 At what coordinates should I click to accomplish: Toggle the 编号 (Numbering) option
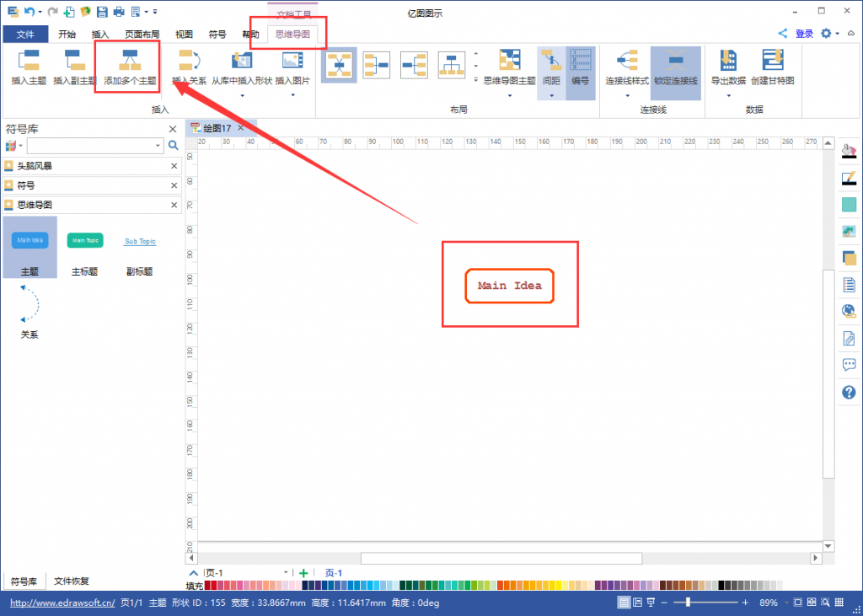pyautogui.click(x=581, y=73)
